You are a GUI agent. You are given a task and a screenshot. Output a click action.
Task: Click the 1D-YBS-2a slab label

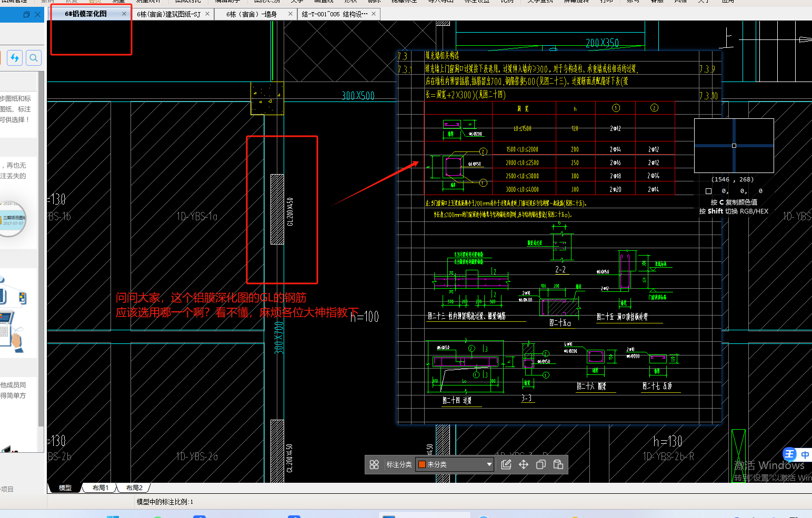tap(197, 456)
